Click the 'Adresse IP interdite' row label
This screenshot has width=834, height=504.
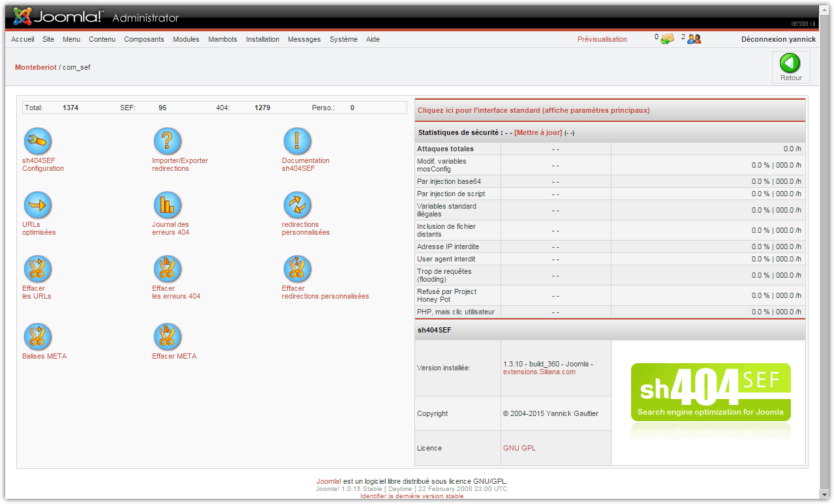[448, 246]
